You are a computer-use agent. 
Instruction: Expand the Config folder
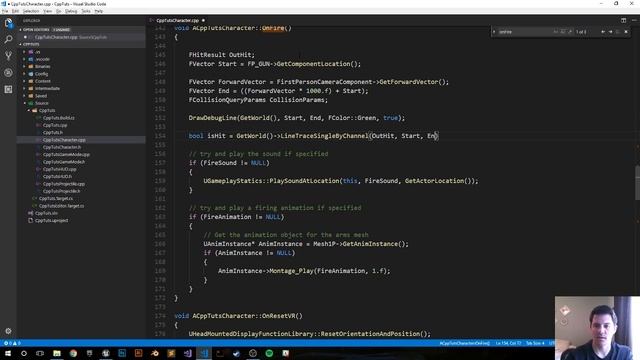pyautogui.click(x=41, y=74)
